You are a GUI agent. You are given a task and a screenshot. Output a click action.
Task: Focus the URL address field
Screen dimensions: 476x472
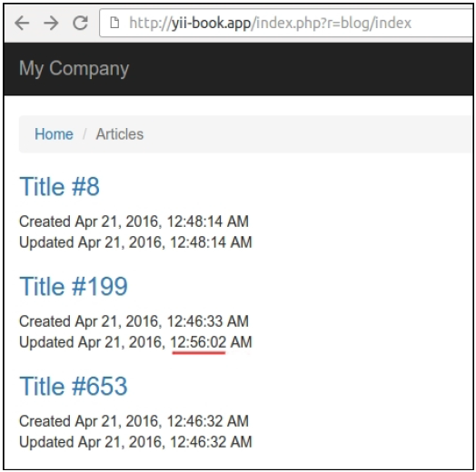(286, 23)
